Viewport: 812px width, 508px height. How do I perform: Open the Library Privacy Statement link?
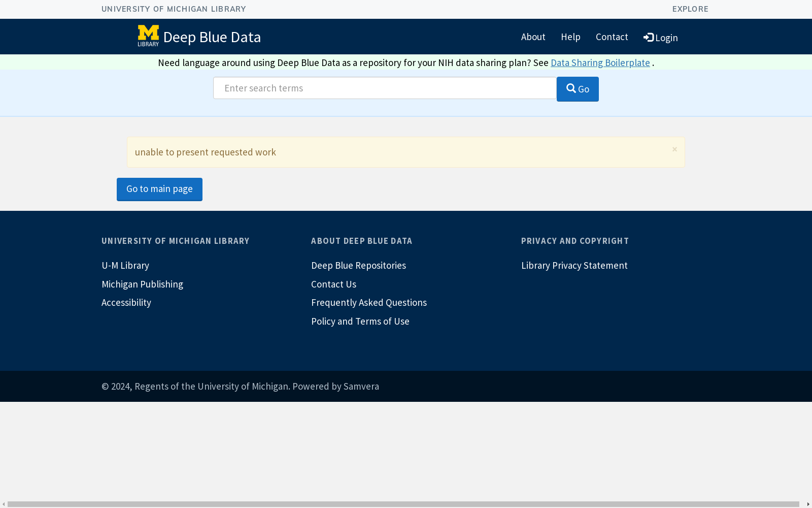coord(574,265)
